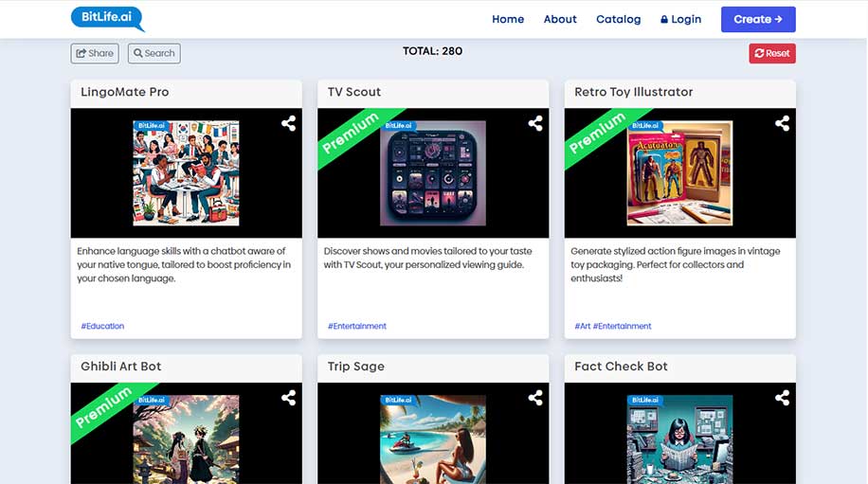Click the TV Scout card title

354,92
